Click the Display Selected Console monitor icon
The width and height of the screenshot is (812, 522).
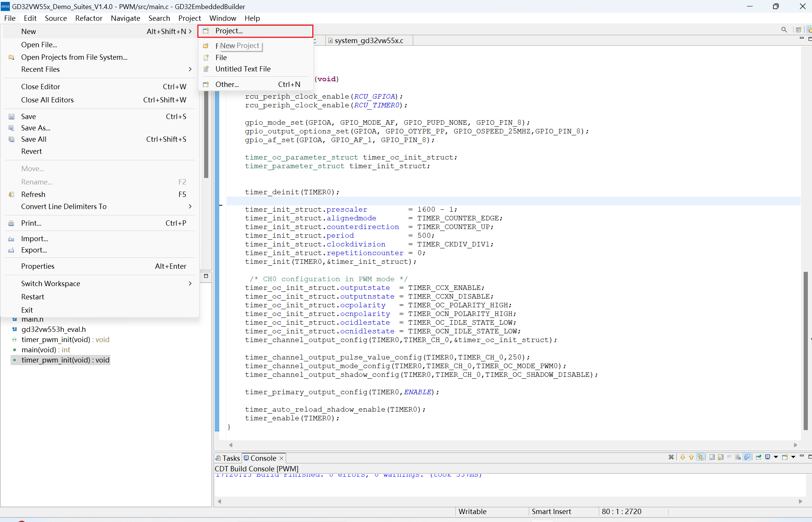[768, 457]
